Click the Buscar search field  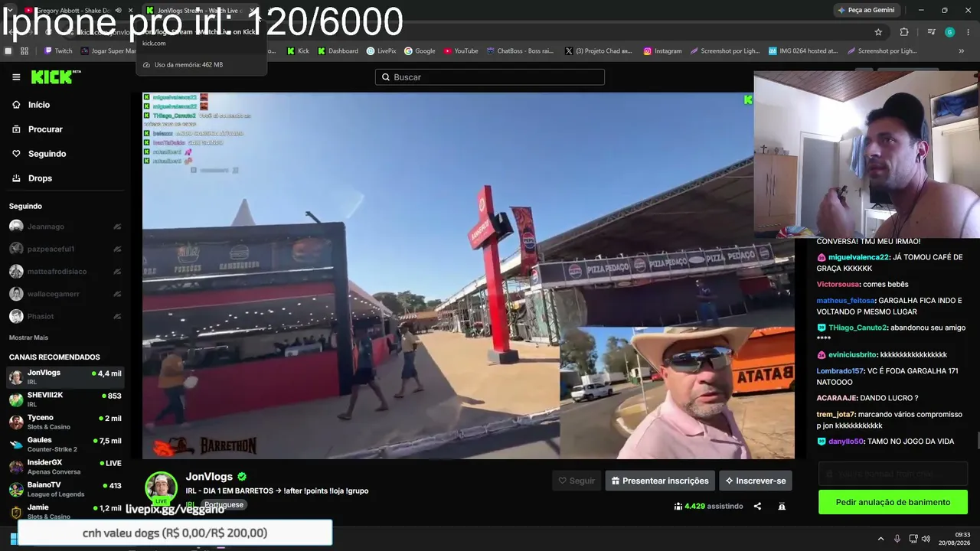click(490, 77)
